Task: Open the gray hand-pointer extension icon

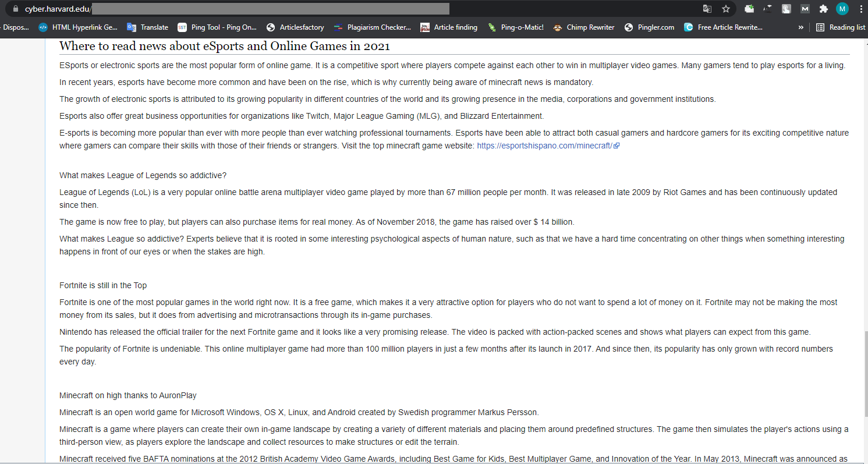Action: pos(786,9)
